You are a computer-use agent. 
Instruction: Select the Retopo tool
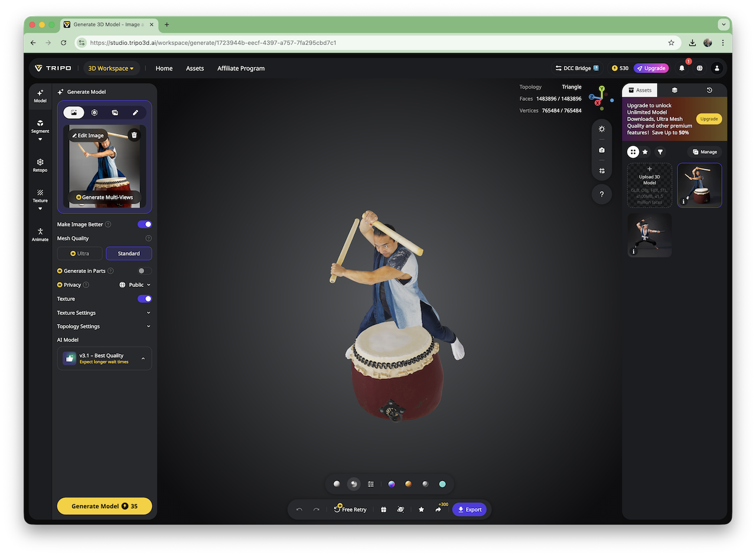[40, 165]
